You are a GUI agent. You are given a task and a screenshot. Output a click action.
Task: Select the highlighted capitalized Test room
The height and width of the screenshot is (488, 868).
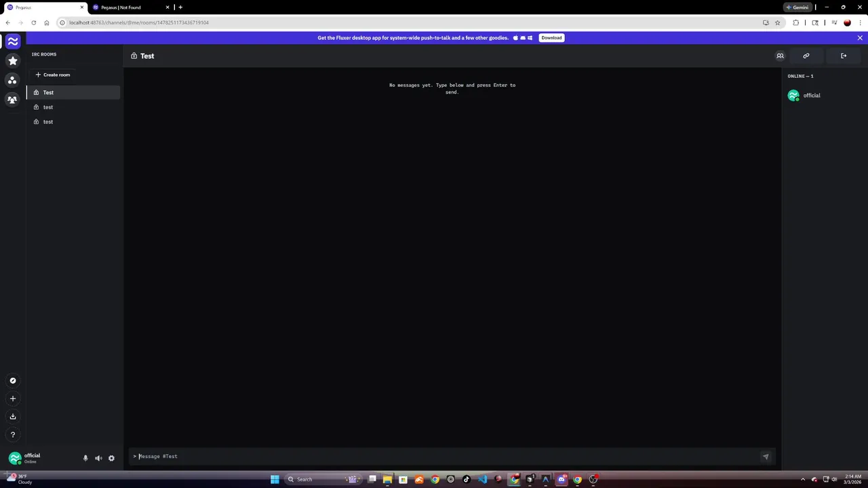tap(73, 92)
